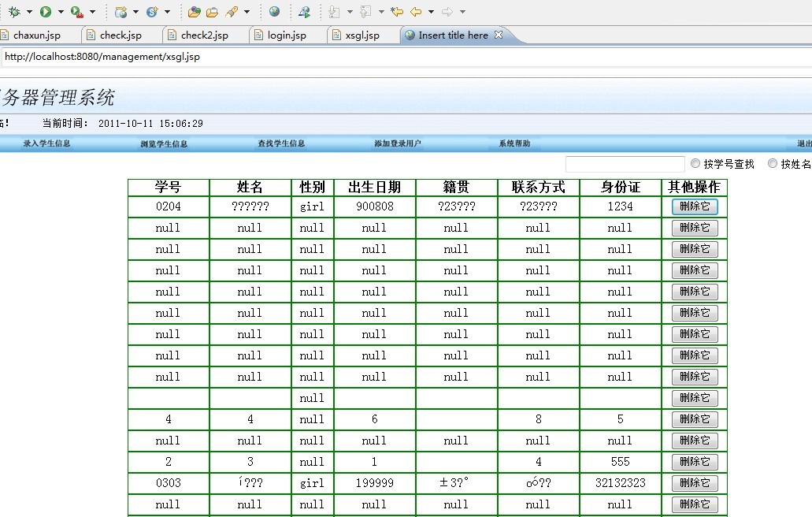Expand the Create Servlet dropdown arrow
The width and height of the screenshot is (812, 517).
tap(167, 11)
